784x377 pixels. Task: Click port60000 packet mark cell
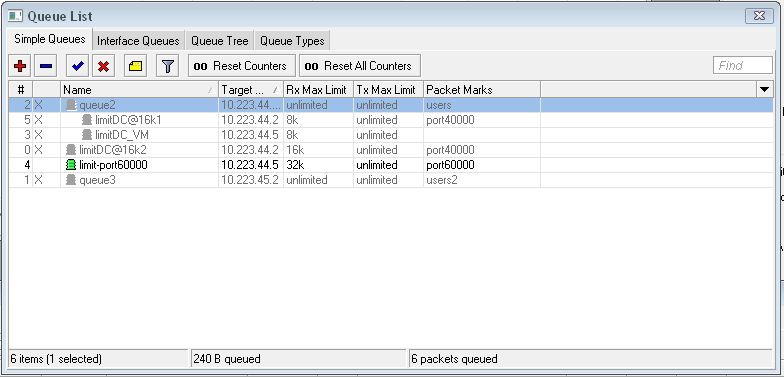[482, 165]
